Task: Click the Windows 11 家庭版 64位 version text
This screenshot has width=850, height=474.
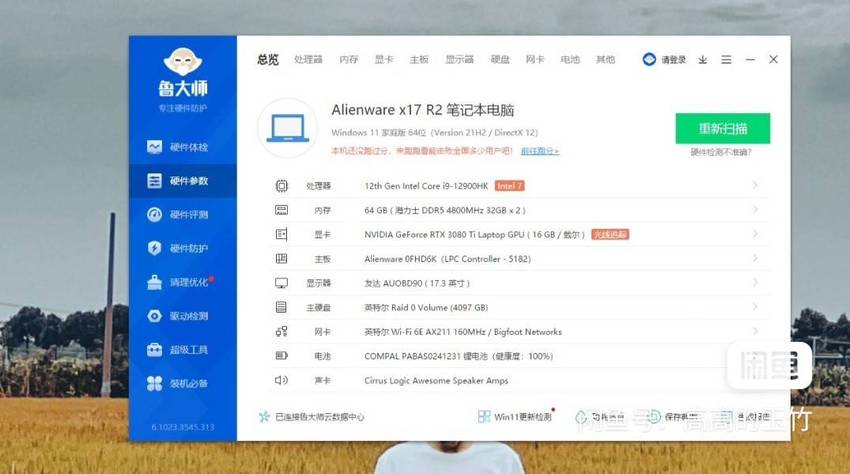Action: [434, 133]
